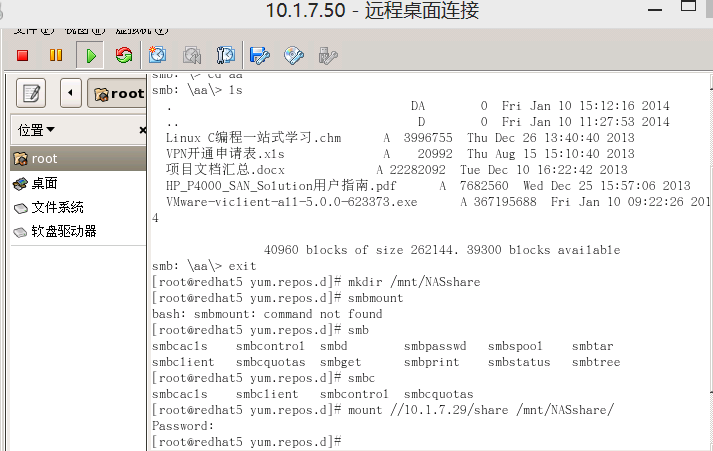Click the 'smbtar' completion entry
713x451 pixels.
[x=592, y=346]
